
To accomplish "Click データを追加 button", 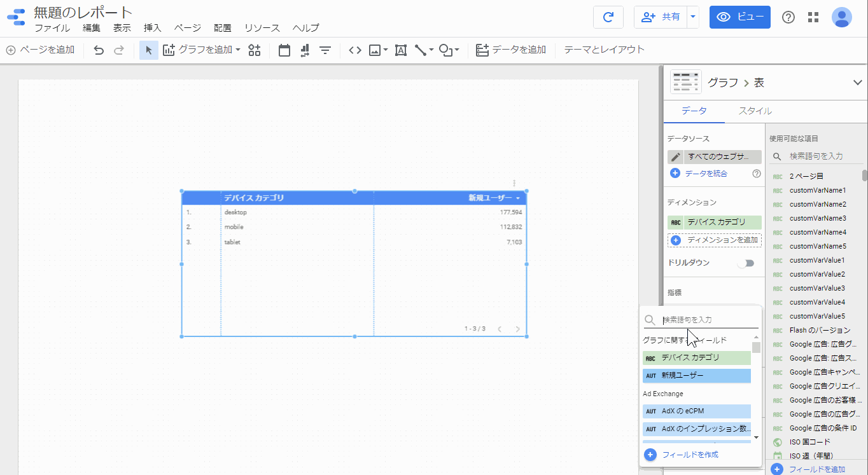I will pos(511,50).
